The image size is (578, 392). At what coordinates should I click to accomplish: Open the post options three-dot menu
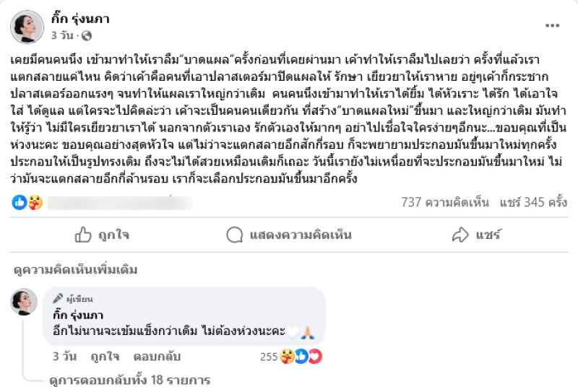552,26
